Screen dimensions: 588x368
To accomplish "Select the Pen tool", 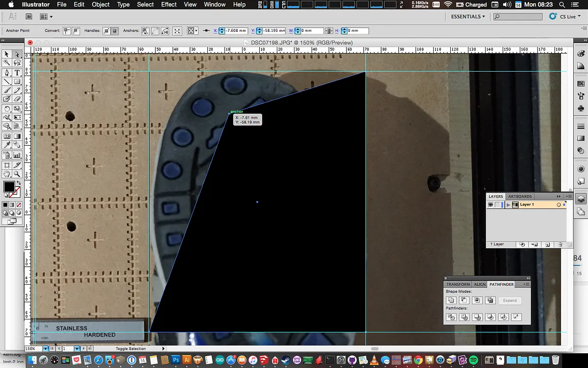I will (x=7, y=73).
